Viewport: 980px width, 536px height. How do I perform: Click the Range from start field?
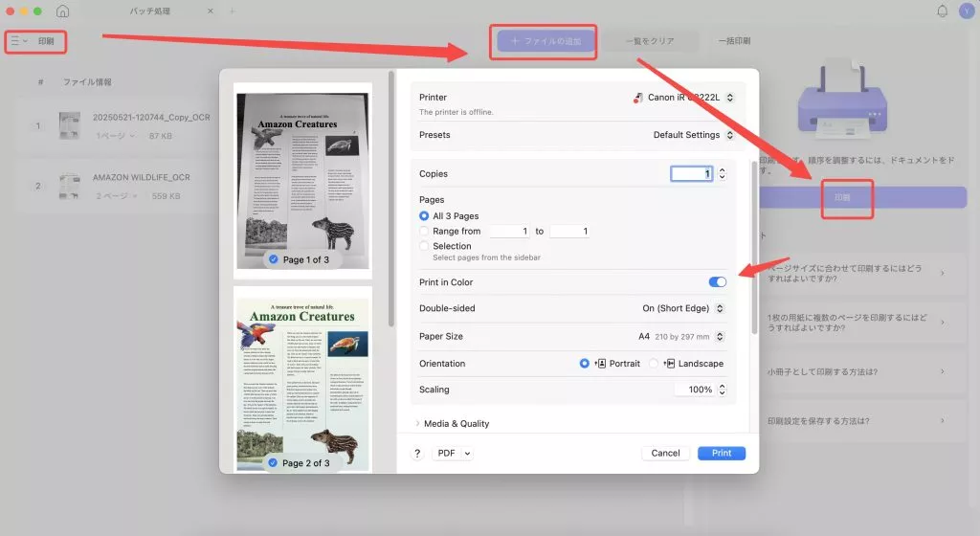(x=509, y=231)
